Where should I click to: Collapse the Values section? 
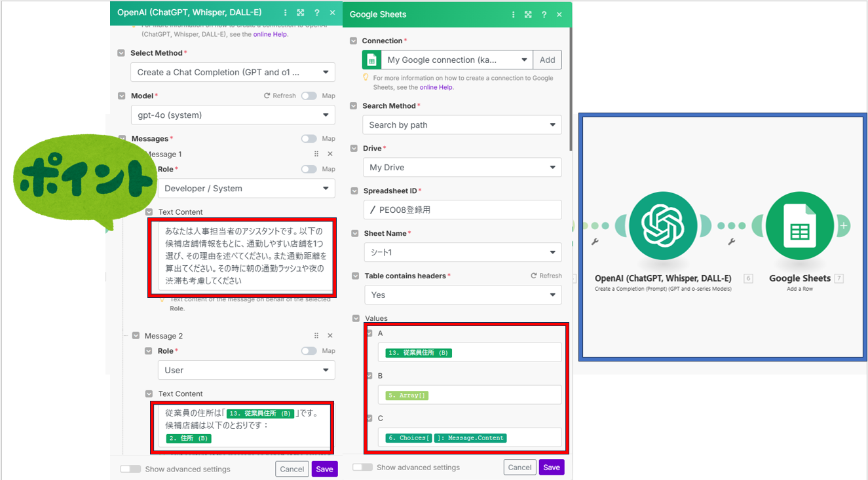pos(356,318)
